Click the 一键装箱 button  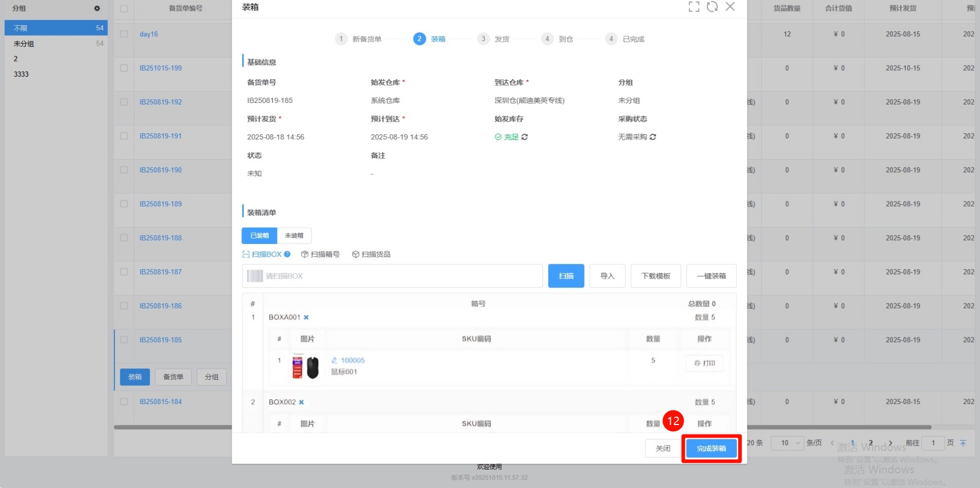pos(711,276)
